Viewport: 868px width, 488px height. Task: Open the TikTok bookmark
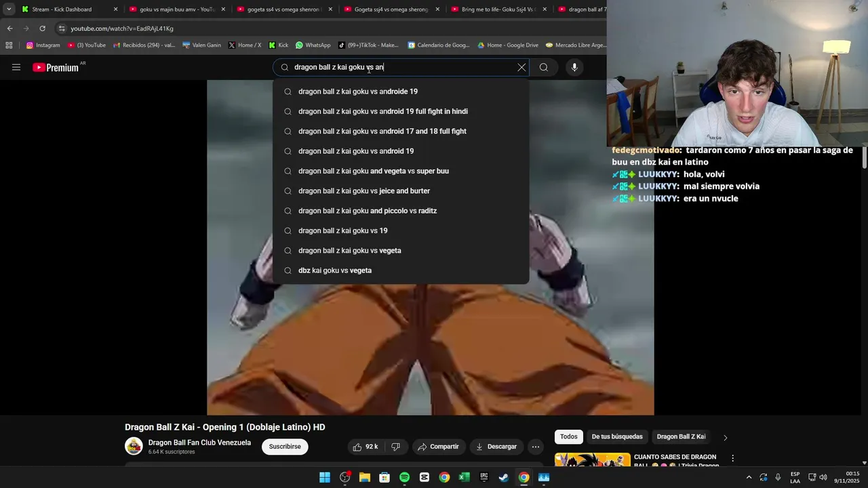click(x=368, y=45)
